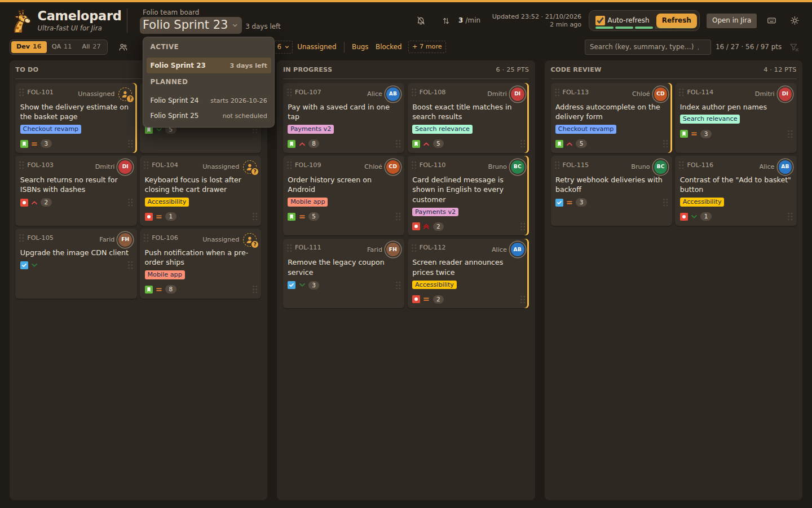The height and width of the screenshot is (508, 812).
Task: Expand the '+ 7 more' filters
Action: pyautogui.click(x=427, y=47)
